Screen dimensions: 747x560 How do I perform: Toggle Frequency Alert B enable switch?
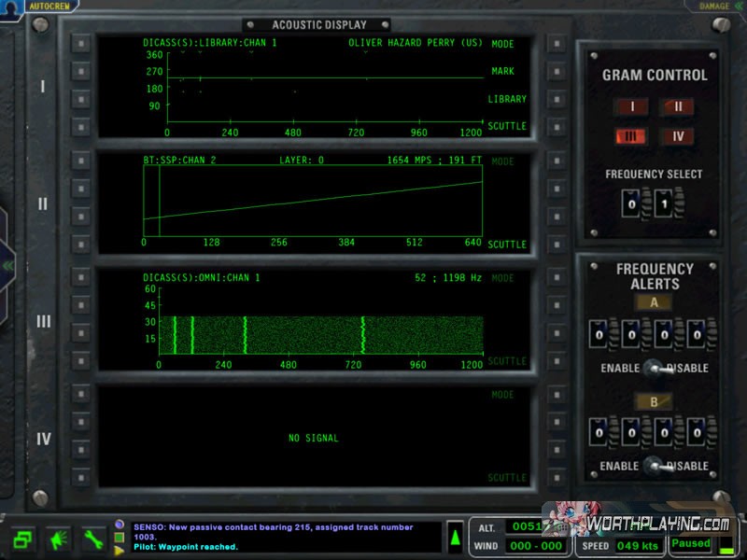(653, 466)
